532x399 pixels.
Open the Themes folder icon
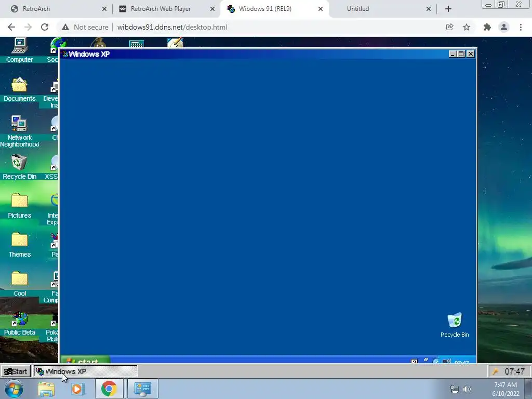pos(19,244)
